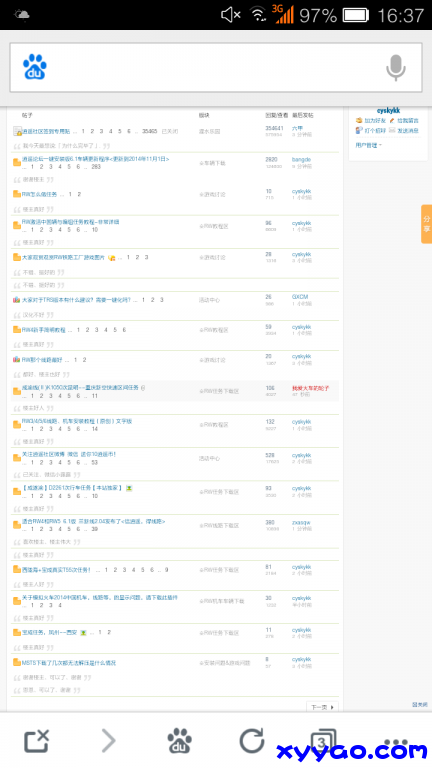Screen dimensions: 432x768
Task: Open profile of last poster GXCM
Action: (300, 297)
